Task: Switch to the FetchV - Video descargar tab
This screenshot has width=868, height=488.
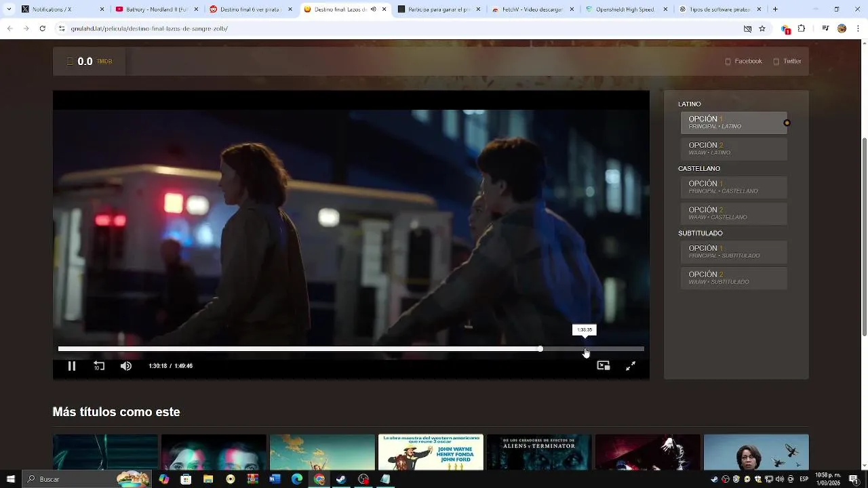Action: 533,9
